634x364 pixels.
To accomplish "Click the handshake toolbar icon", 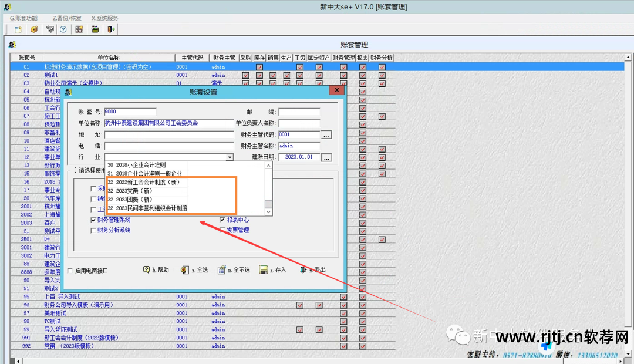I will [x=50, y=29].
